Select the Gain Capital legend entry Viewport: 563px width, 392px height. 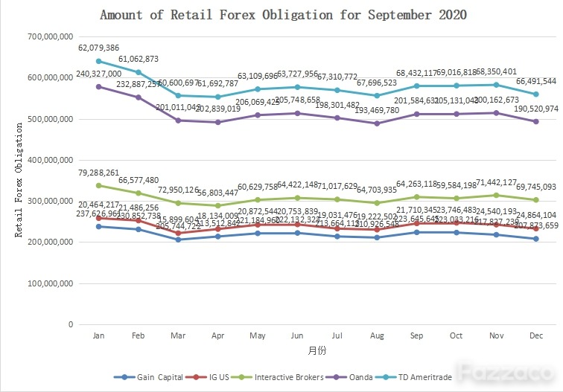pyautogui.click(x=149, y=377)
